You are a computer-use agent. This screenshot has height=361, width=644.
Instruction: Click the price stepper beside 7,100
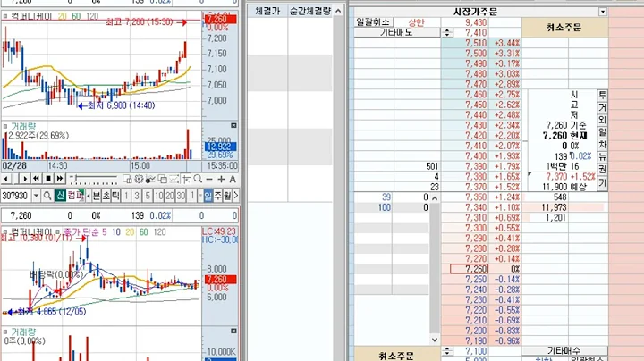(447, 351)
